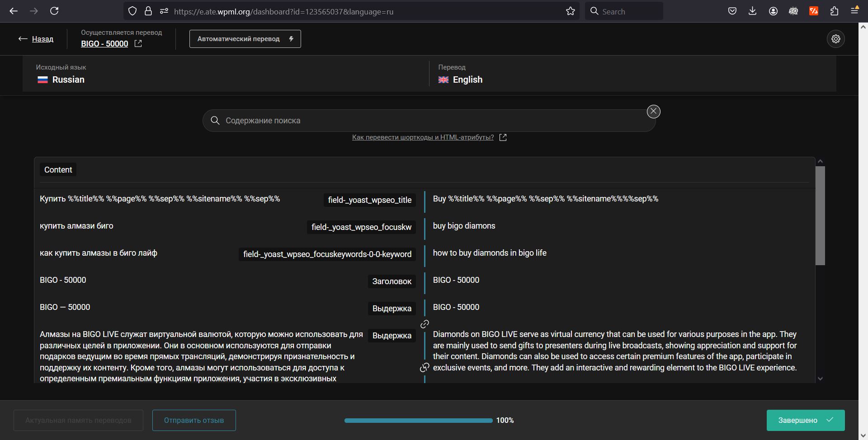Click the padlock site security icon
The width and height of the screenshot is (868, 440).
pos(148,11)
